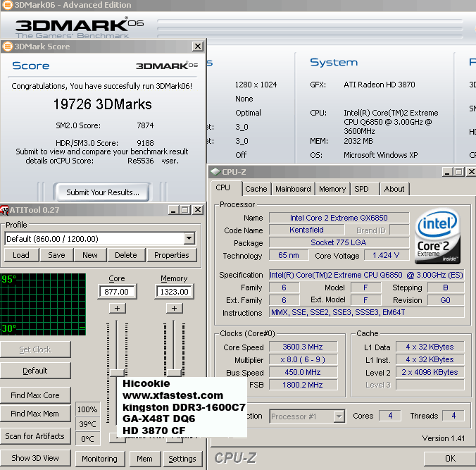Maximize the CPU-Z window
This screenshot has width=476, height=470.
click(459, 172)
